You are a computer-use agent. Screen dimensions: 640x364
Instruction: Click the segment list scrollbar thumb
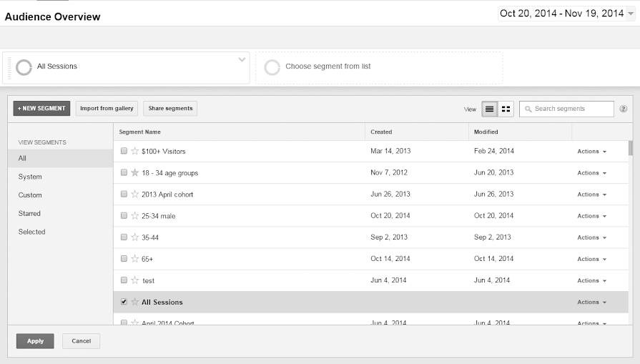[x=630, y=148]
